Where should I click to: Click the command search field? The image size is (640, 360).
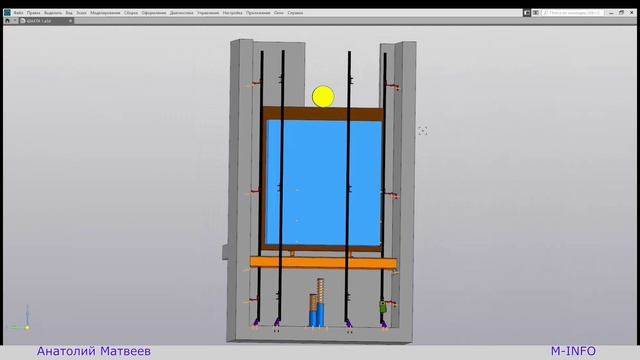pos(573,13)
